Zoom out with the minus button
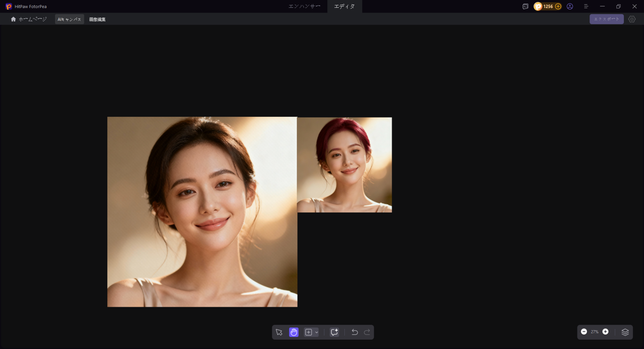The height and width of the screenshot is (349, 644). point(584,332)
